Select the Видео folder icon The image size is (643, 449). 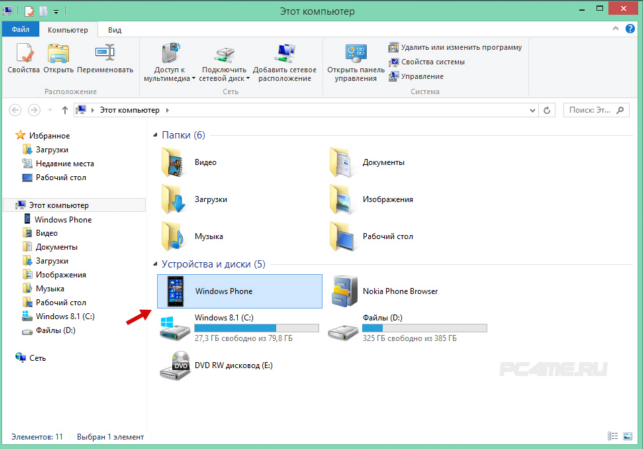click(x=173, y=162)
